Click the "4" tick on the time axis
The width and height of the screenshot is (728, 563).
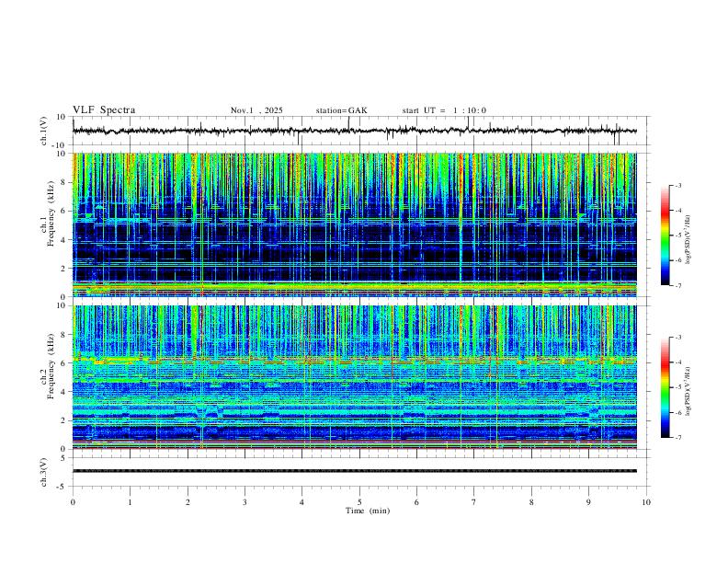tap(301, 502)
